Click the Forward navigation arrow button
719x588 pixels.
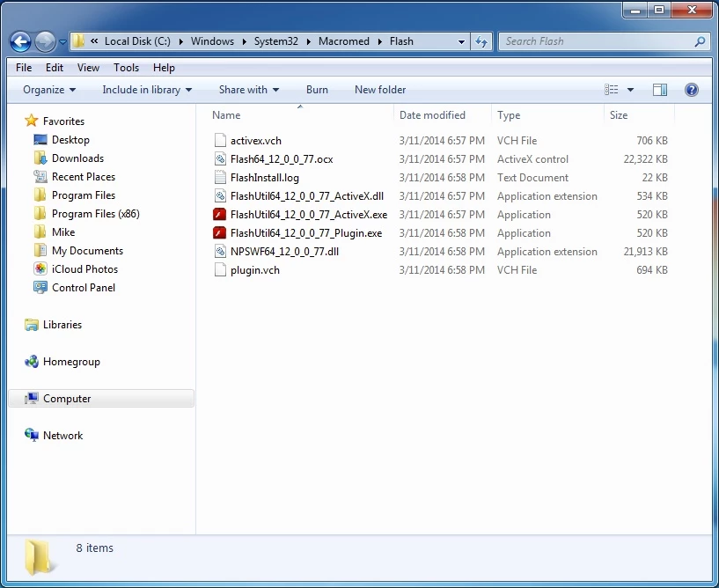(45, 41)
